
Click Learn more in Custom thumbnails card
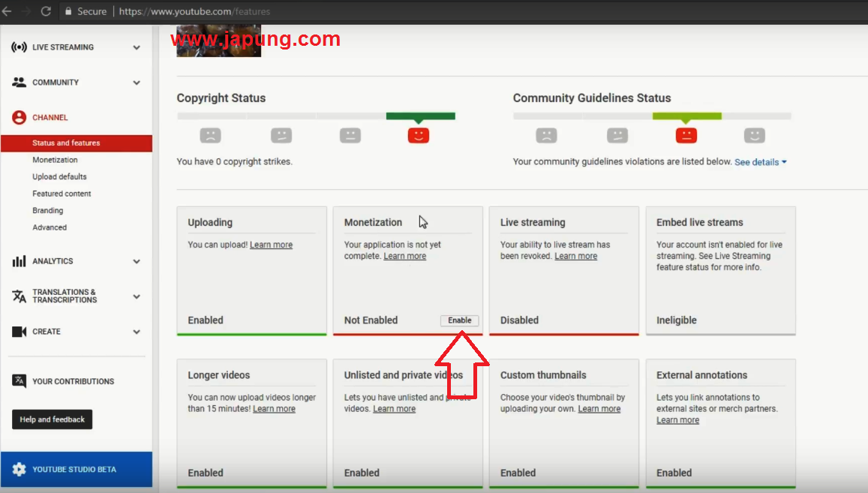click(x=599, y=409)
